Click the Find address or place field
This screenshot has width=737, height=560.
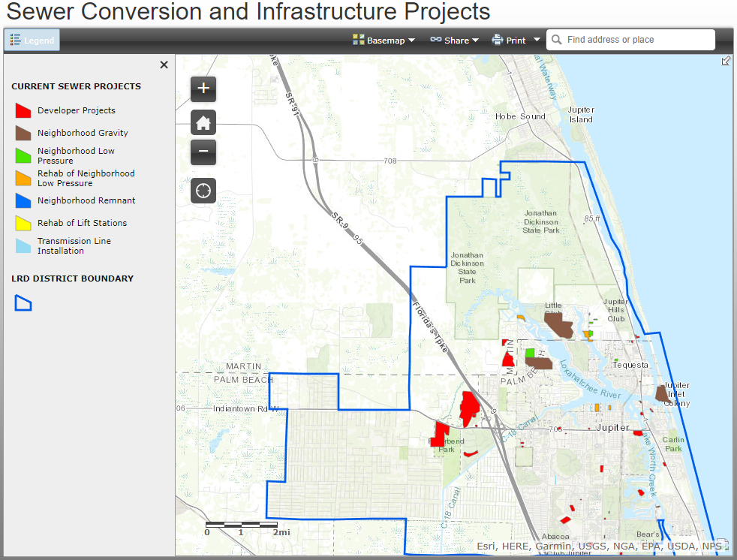[630, 40]
